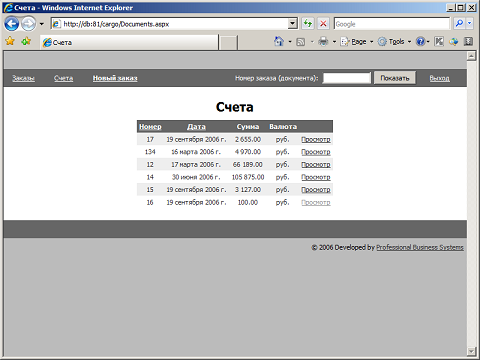Image resolution: width=480 pixels, height=360 pixels.
Task: Expand the Home button dropdown arrow
Action: click(290, 42)
